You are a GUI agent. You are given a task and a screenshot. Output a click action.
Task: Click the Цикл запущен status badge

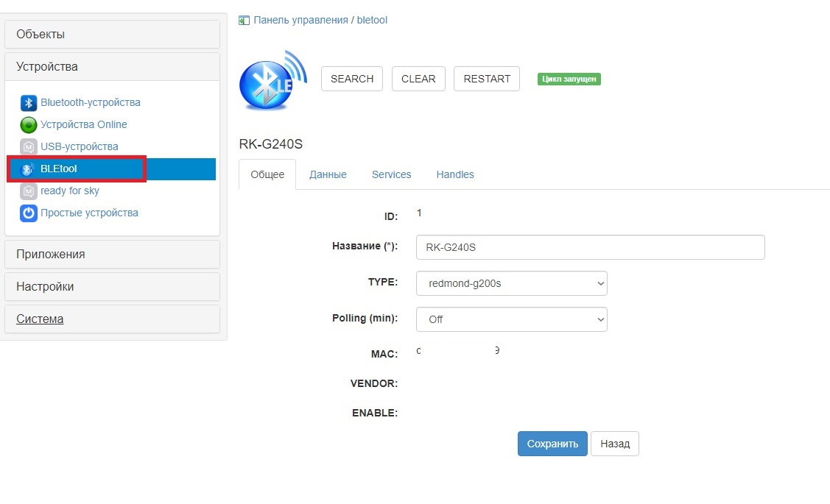point(569,79)
